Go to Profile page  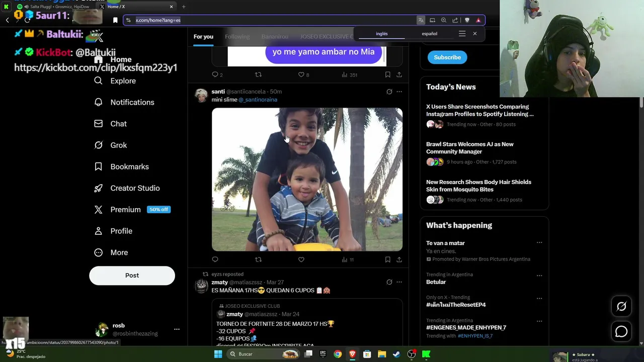tap(114, 231)
